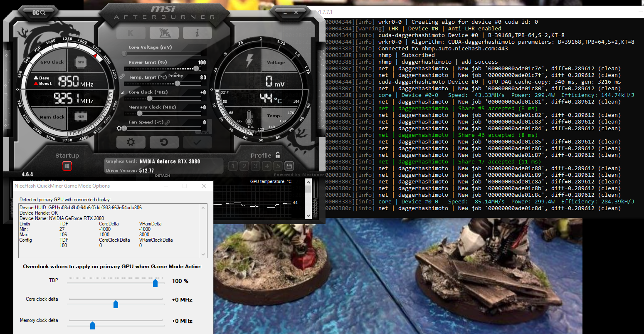Toggle the fan speed link icon
The height and width of the screenshot is (334, 644).
(168, 122)
